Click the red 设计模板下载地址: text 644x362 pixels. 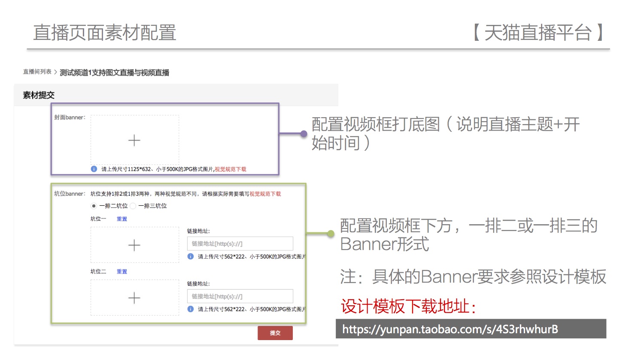(x=408, y=306)
